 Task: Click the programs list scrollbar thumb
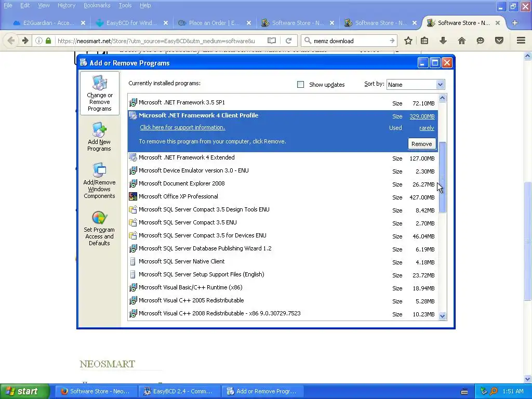pos(443,178)
